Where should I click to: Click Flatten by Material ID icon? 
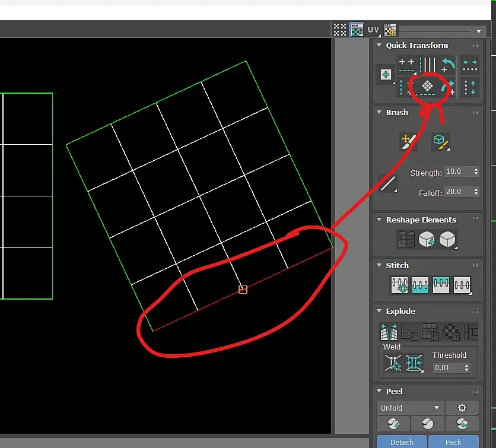click(x=451, y=332)
